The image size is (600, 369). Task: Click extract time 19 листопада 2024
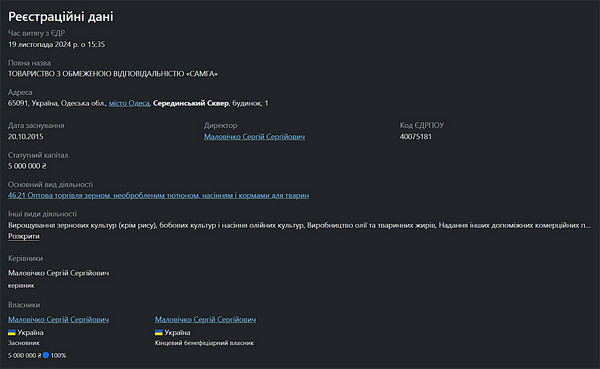click(x=57, y=44)
